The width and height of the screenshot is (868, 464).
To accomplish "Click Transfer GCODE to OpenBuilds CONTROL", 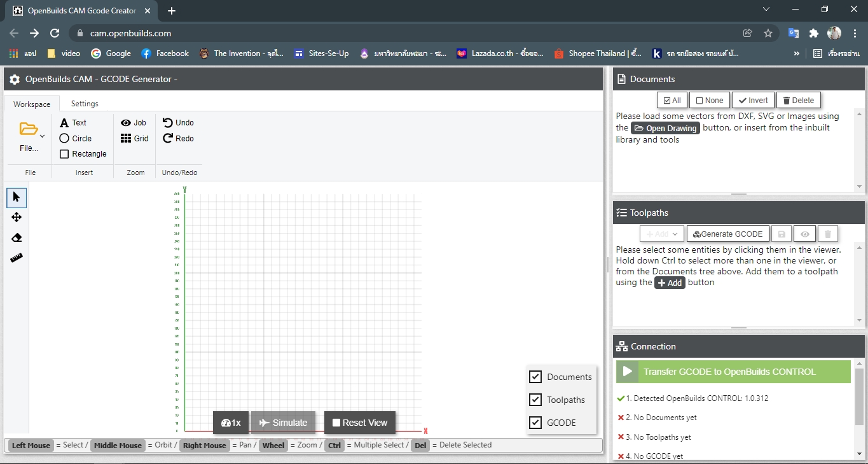I will point(733,372).
